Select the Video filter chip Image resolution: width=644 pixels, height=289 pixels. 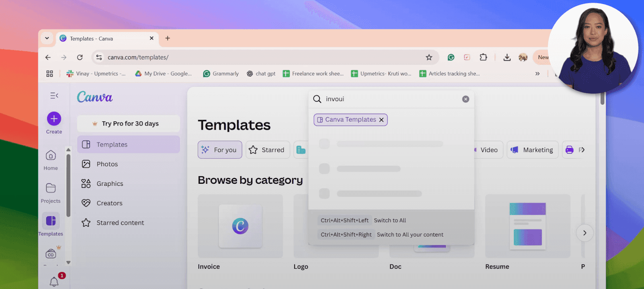tap(489, 150)
